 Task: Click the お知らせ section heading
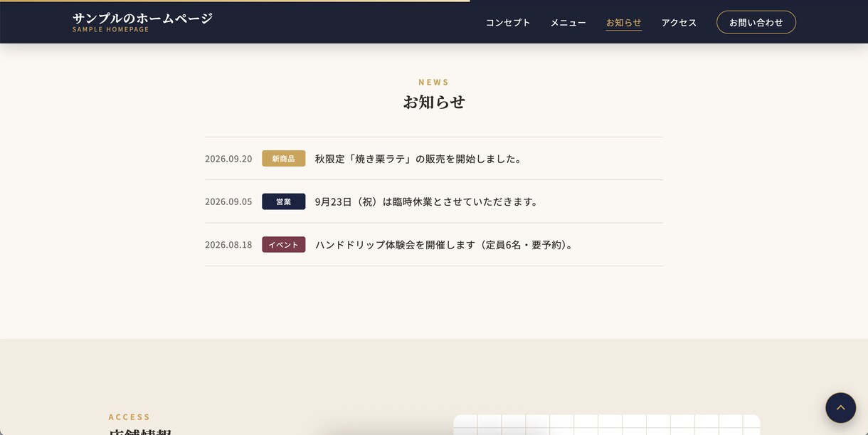(x=434, y=102)
